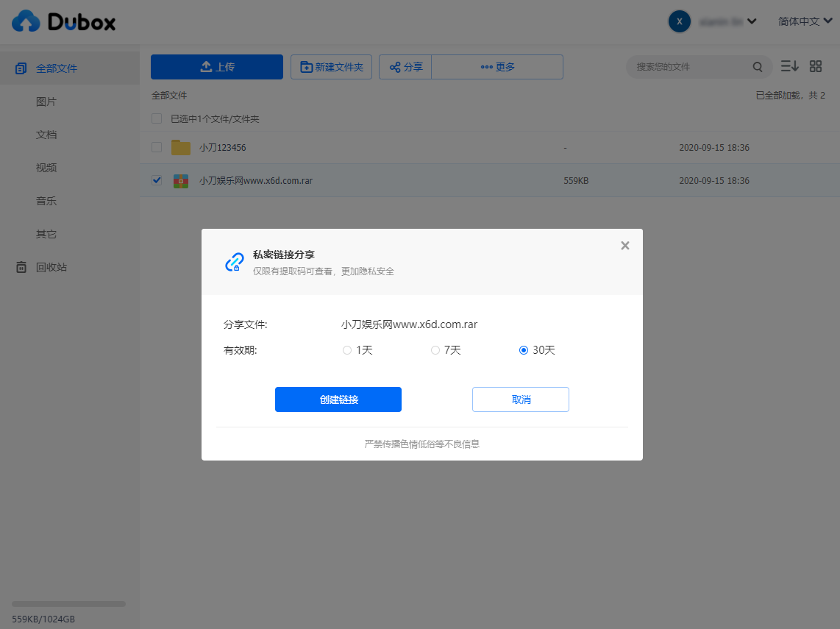Screen dimensions: 840x629
Task: Click 取消 to cancel sharing
Action: 520,399
